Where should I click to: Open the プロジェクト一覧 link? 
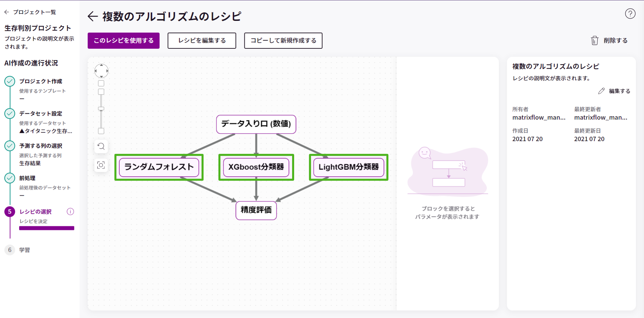coord(35,12)
